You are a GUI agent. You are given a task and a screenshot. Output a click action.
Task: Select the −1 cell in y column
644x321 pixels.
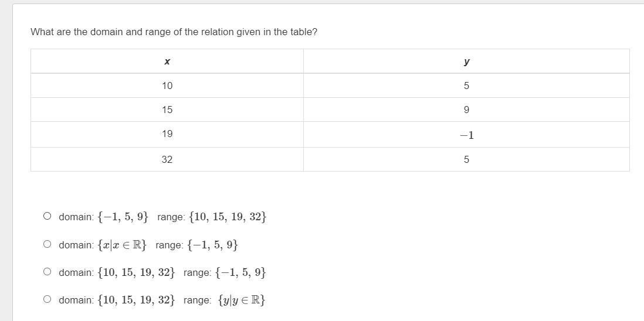click(x=466, y=135)
